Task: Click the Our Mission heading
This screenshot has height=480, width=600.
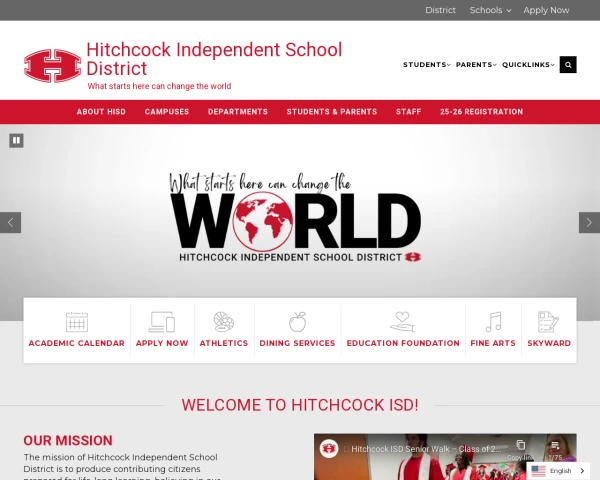Action: coord(68,440)
